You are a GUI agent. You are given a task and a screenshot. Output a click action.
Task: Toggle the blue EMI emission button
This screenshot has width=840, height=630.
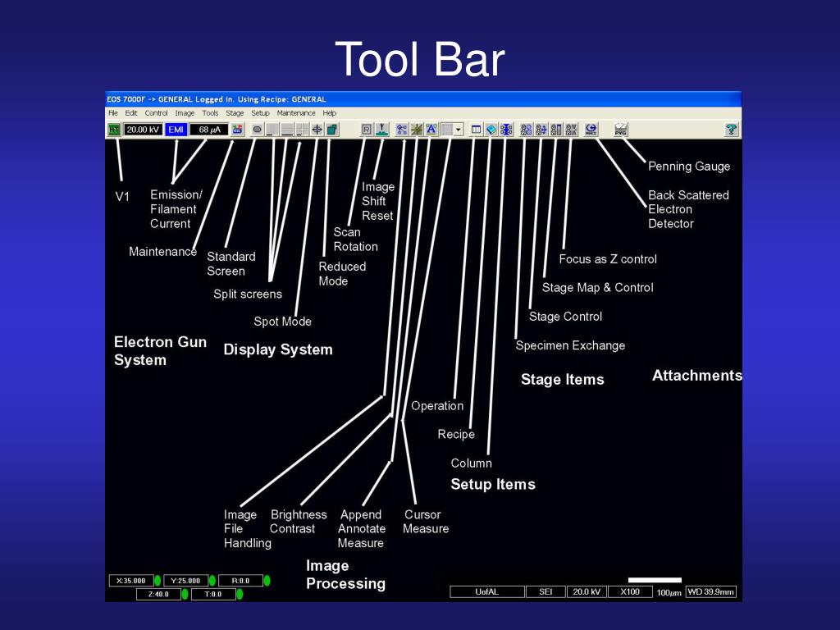point(176,130)
